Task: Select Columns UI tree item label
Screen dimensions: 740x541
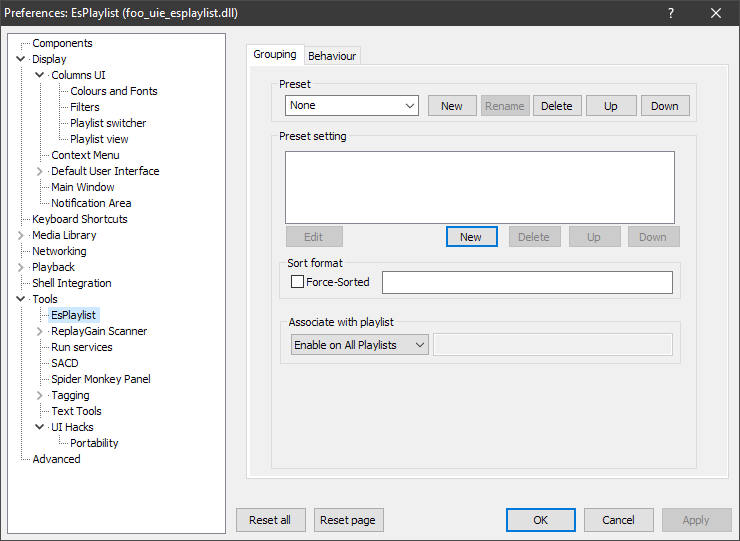Action: (x=78, y=75)
